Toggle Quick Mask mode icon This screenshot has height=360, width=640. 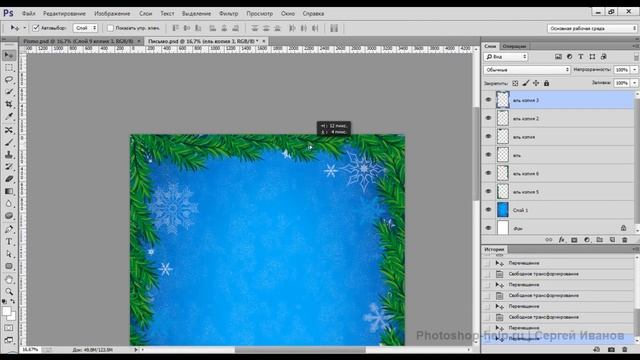point(9,328)
